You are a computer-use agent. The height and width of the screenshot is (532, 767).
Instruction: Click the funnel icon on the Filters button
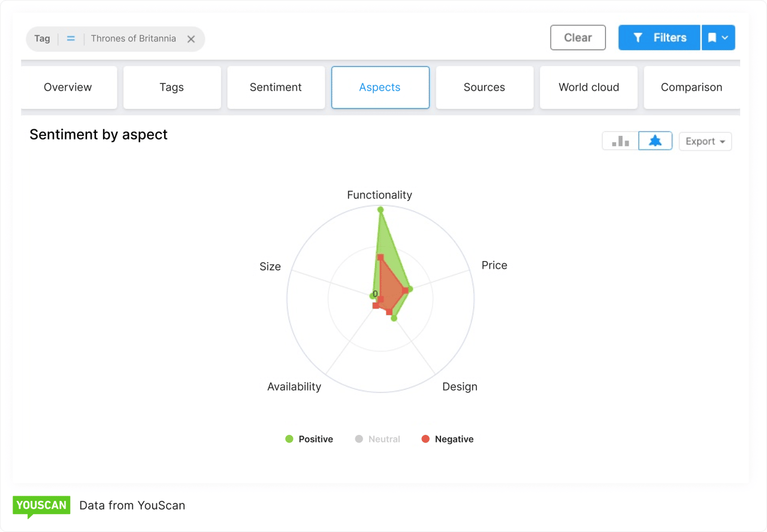(638, 37)
